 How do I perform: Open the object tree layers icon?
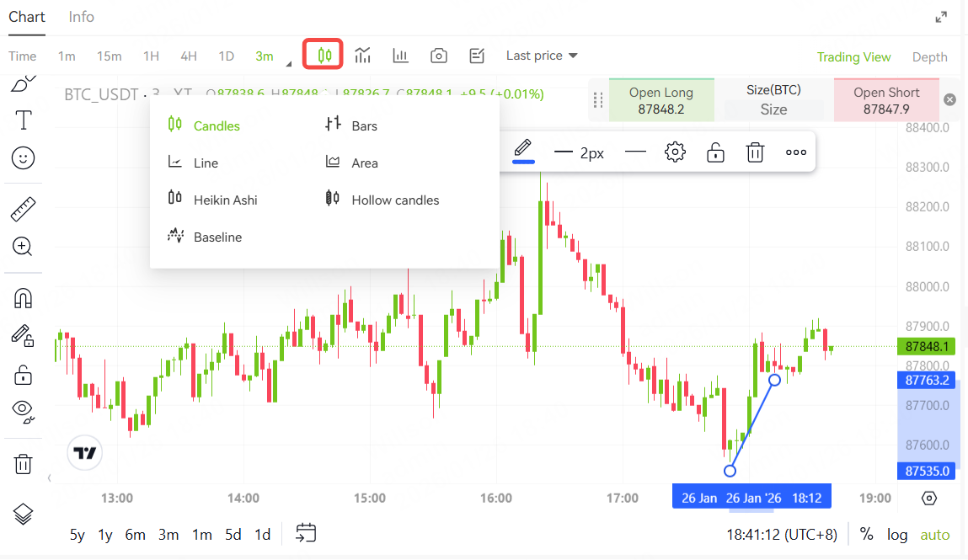pyautogui.click(x=24, y=514)
